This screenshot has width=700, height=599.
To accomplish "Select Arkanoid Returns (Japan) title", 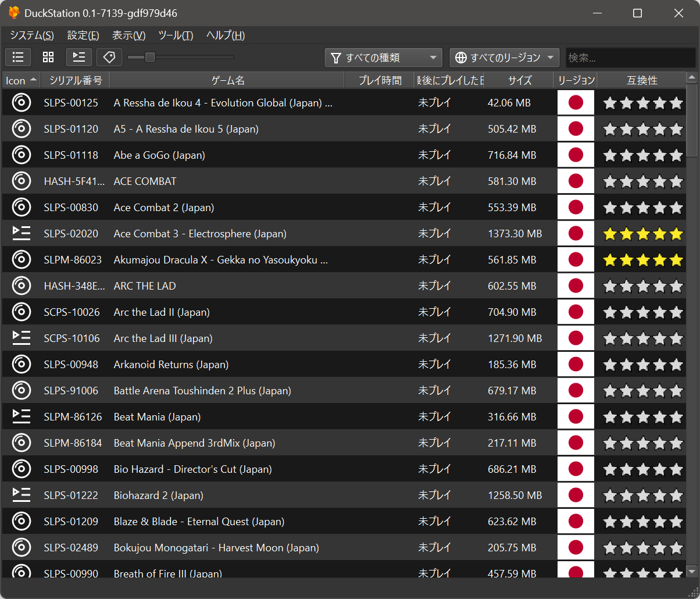I will [x=171, y=365].
